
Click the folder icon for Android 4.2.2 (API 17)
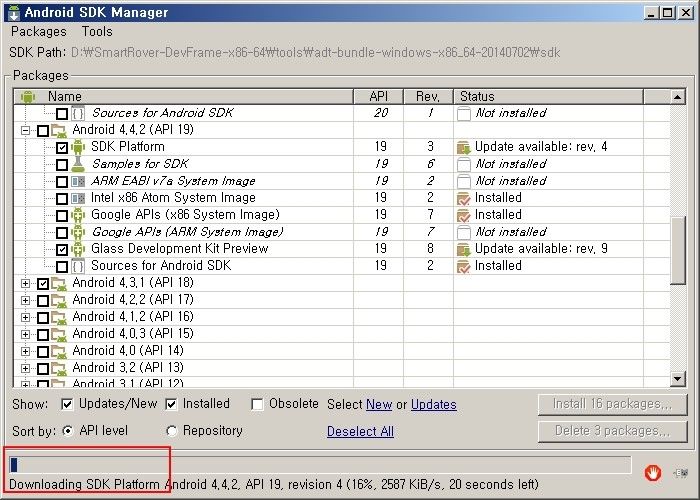pos(58,300)
